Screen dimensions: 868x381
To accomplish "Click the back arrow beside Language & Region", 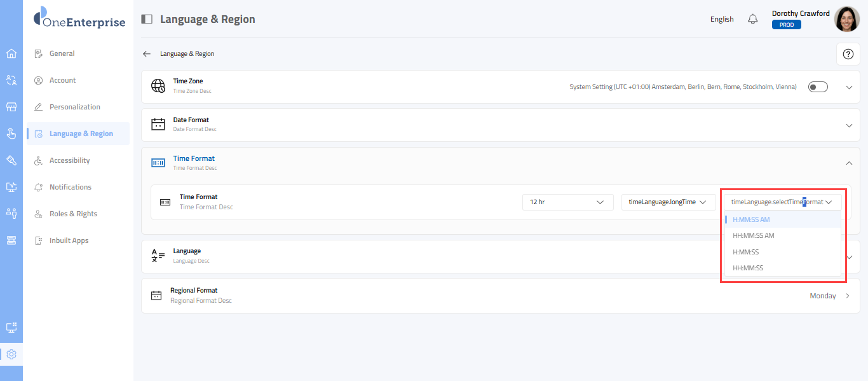I will point(147,54).
